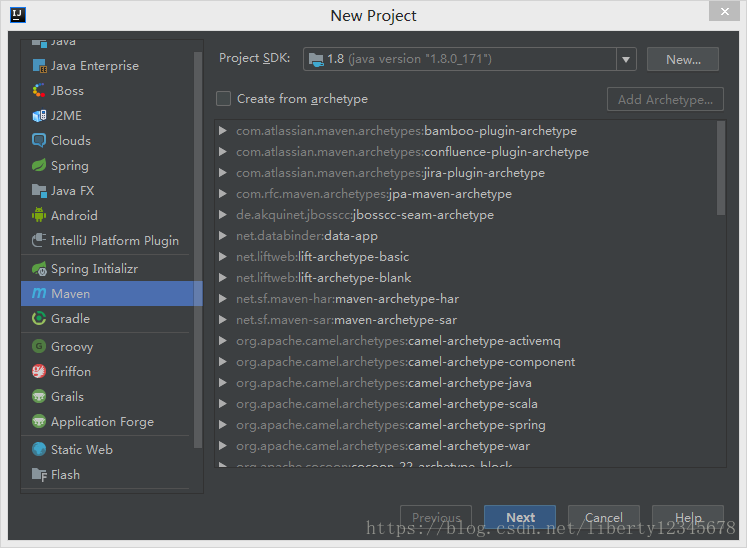
Task: Expand confluence-plugin-archetype node
Action: pyautogui.click(x=222, y=152)
